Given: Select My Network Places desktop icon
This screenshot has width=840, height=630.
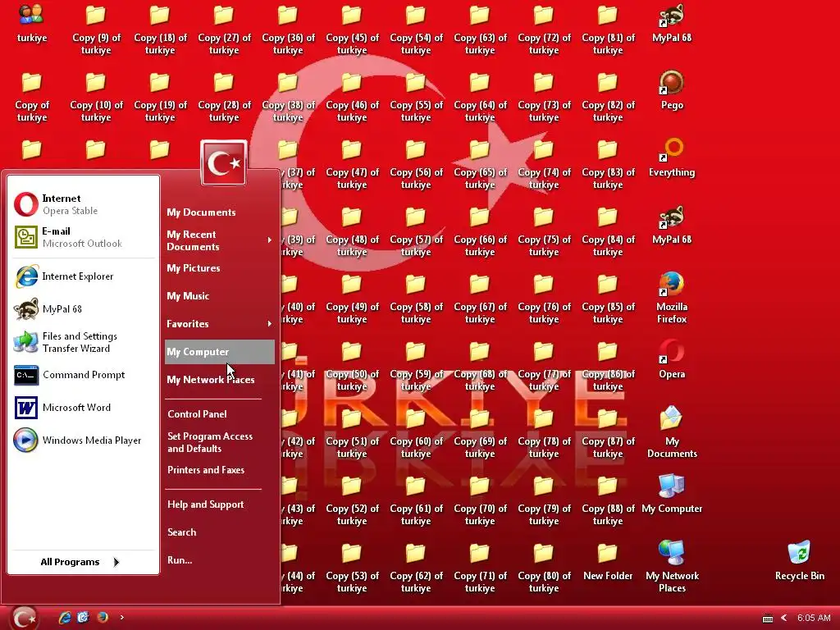Looking at the screenshot, I should (672, 567).
